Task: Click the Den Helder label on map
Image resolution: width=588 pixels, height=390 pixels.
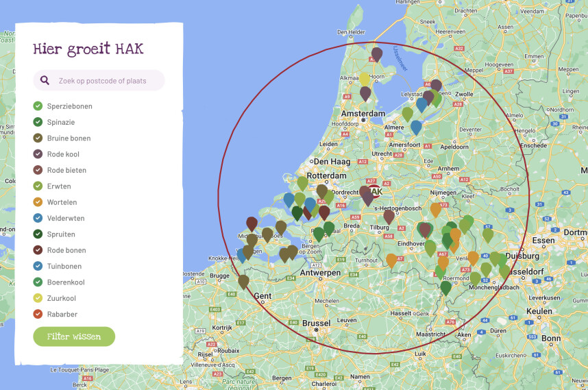Action: [351, 32]
